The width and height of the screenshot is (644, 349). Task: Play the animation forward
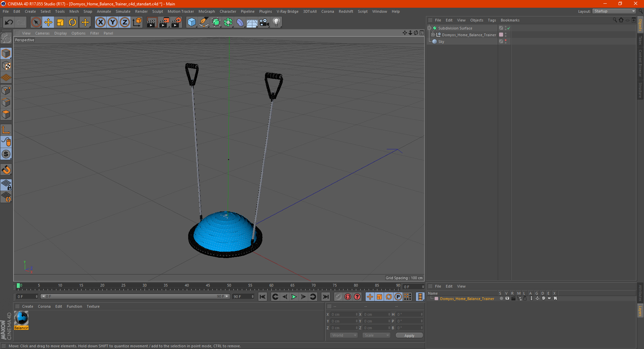294,297
